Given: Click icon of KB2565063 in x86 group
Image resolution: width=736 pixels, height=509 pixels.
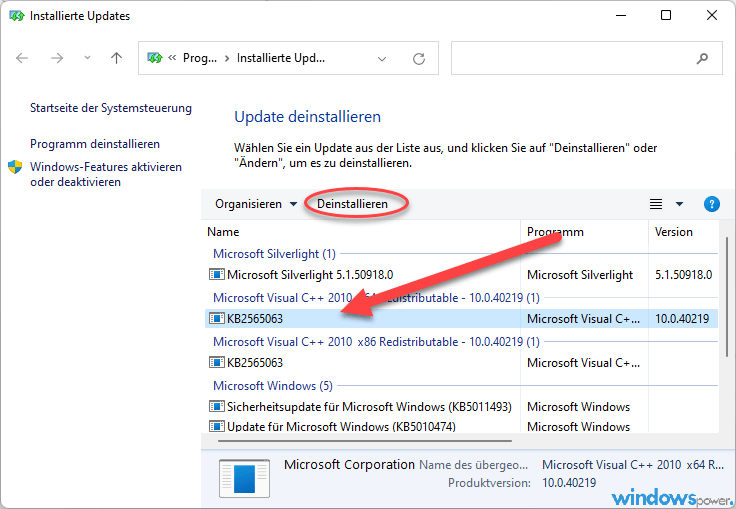Looking at the screenshot, I should (x=216, y=362).
